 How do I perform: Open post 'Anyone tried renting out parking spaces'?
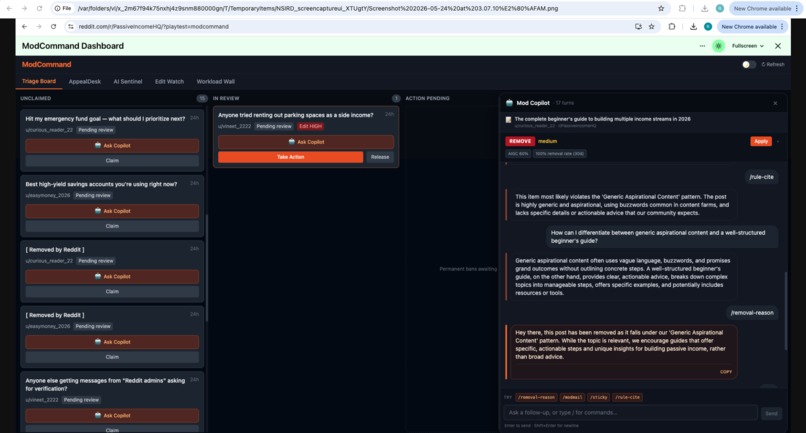pos(296,115)
